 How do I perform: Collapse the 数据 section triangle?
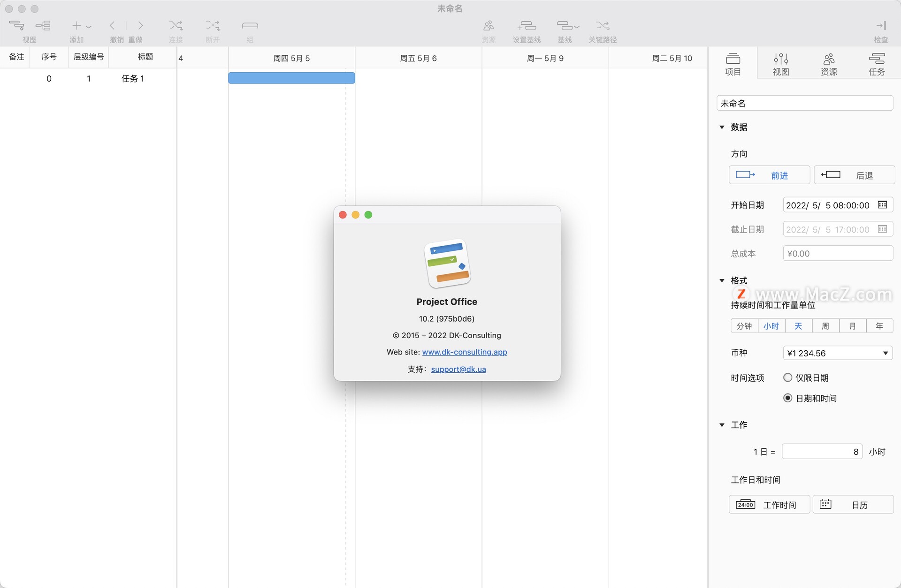point(722,127)
